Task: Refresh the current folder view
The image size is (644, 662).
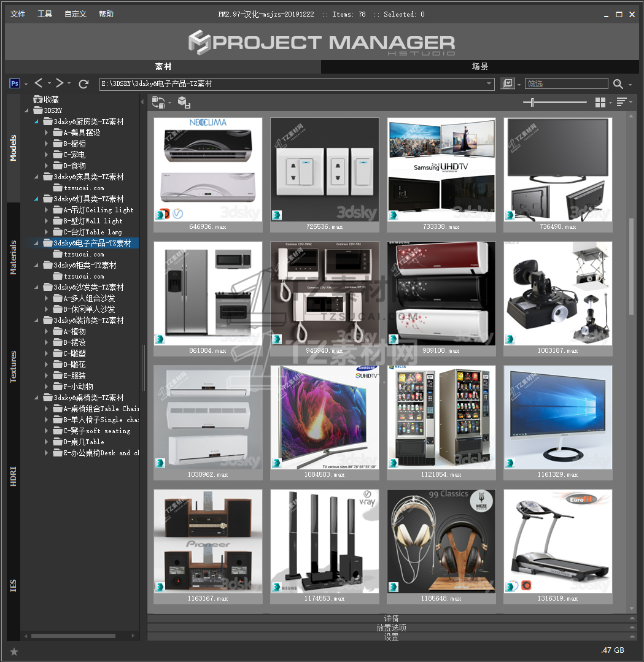Action: tap(84, 83)
